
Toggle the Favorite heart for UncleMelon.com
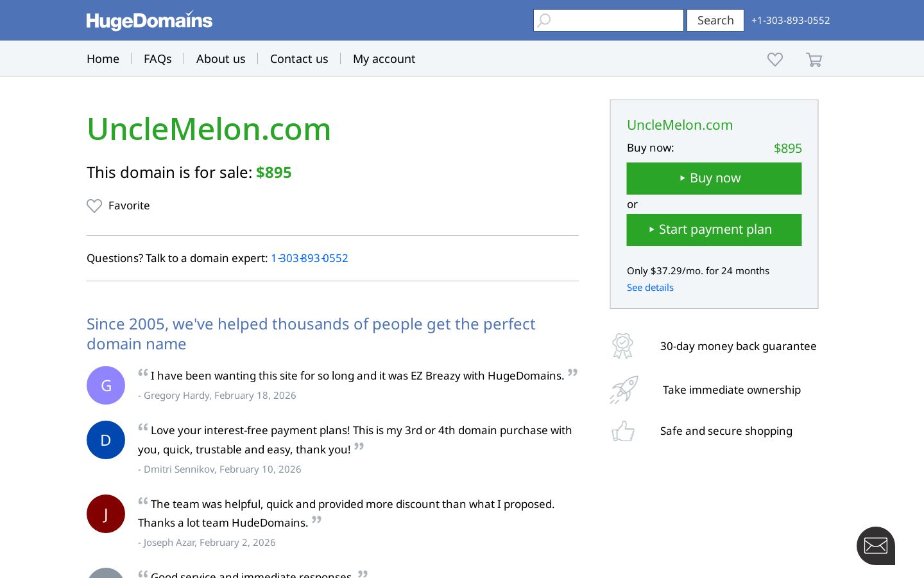click(x=94, y=206)
